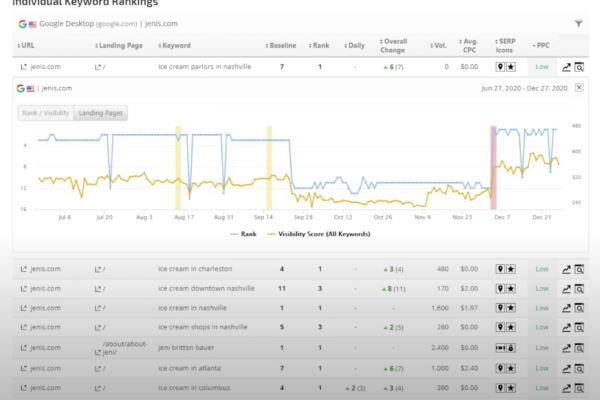
Task: Click pink event marker near Dec 7
Action: tap(494, 167)
